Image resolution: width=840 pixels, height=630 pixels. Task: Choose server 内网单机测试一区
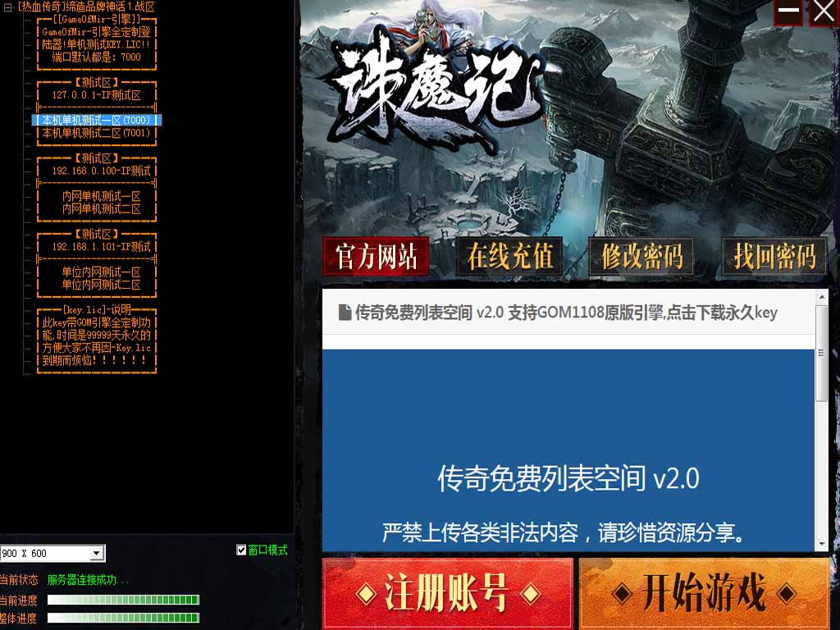point(101,196)
